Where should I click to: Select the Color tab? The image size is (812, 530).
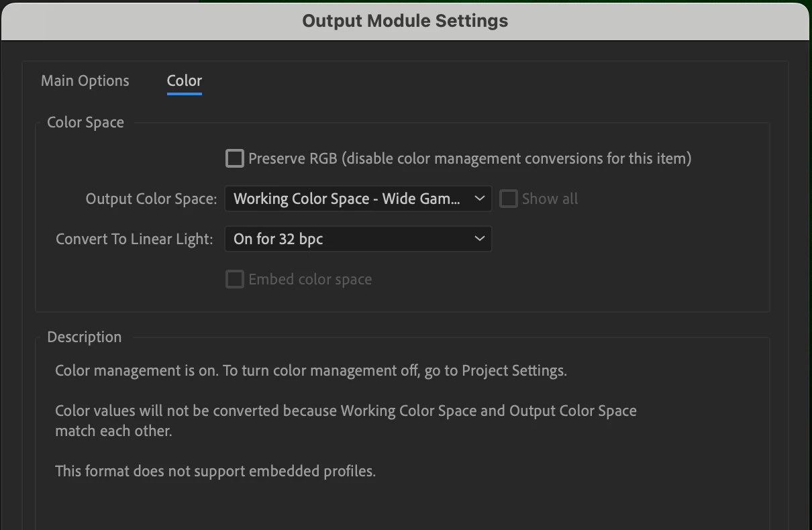point(185,81)
